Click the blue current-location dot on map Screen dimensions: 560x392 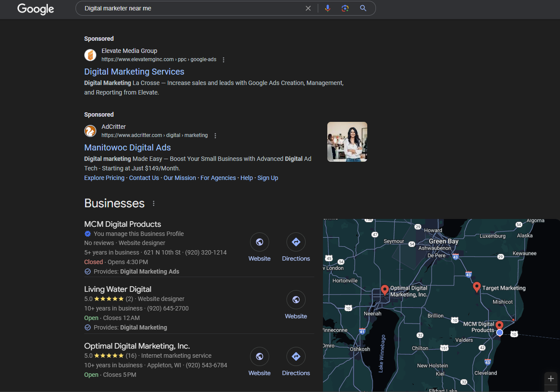(x=500, y=333)
